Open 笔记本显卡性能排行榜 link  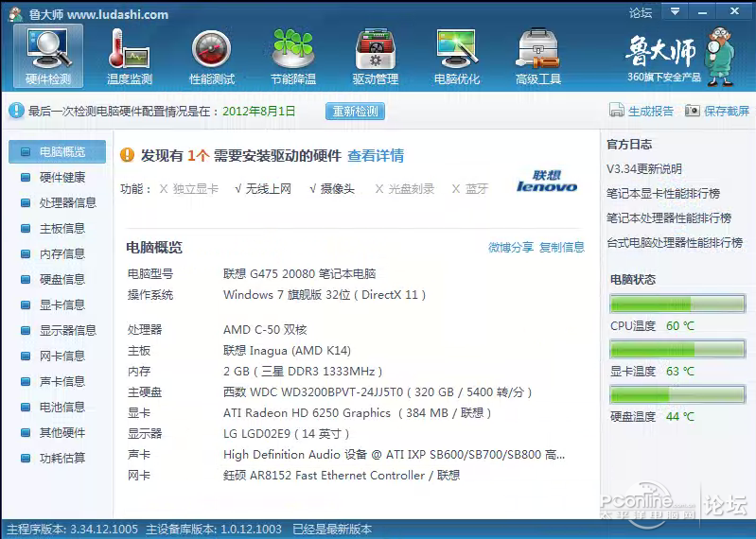coord(663,194)
